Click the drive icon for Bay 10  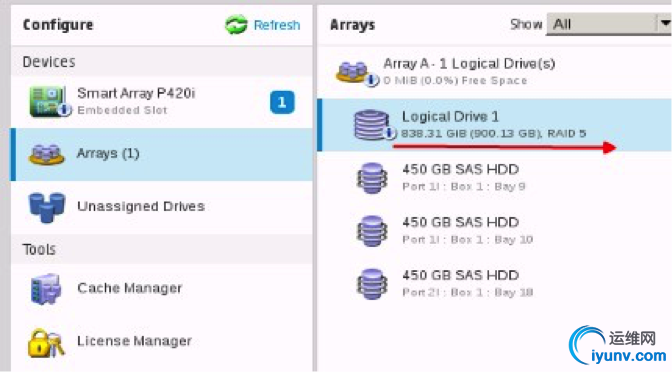(372, 231)
